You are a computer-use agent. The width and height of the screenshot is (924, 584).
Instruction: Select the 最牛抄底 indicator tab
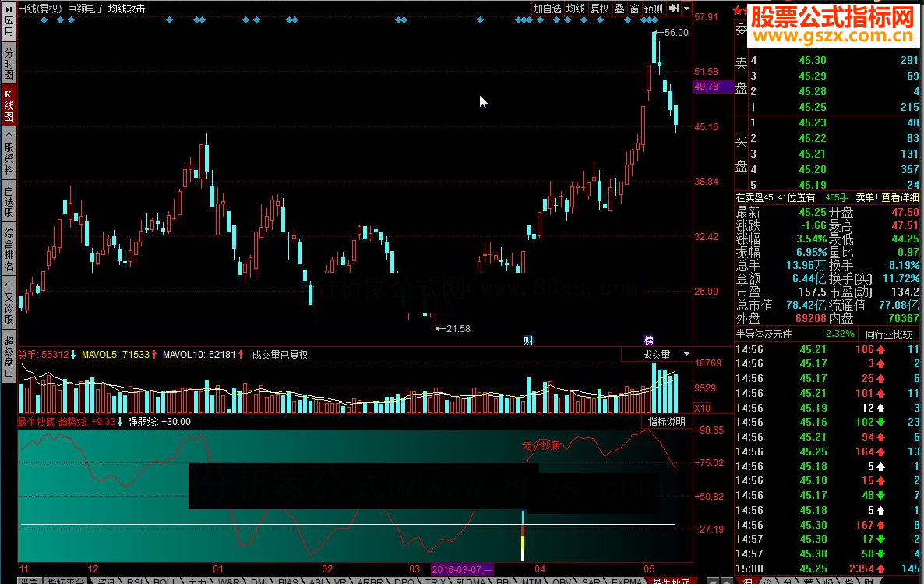click(x=672, y=580)
